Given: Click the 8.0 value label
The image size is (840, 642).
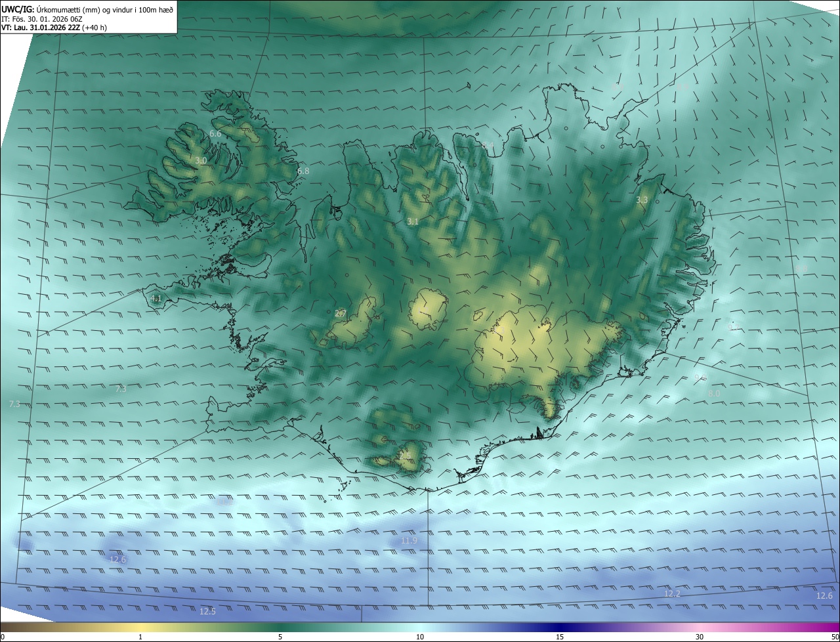Looking at the screenshot, I should pyautogui.click(x=714, y=393).
